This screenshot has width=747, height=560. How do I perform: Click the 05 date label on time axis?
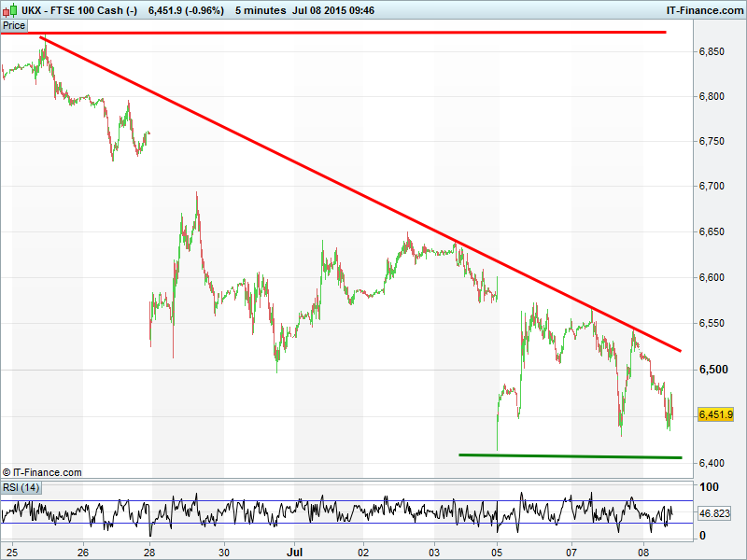[497, 553]
